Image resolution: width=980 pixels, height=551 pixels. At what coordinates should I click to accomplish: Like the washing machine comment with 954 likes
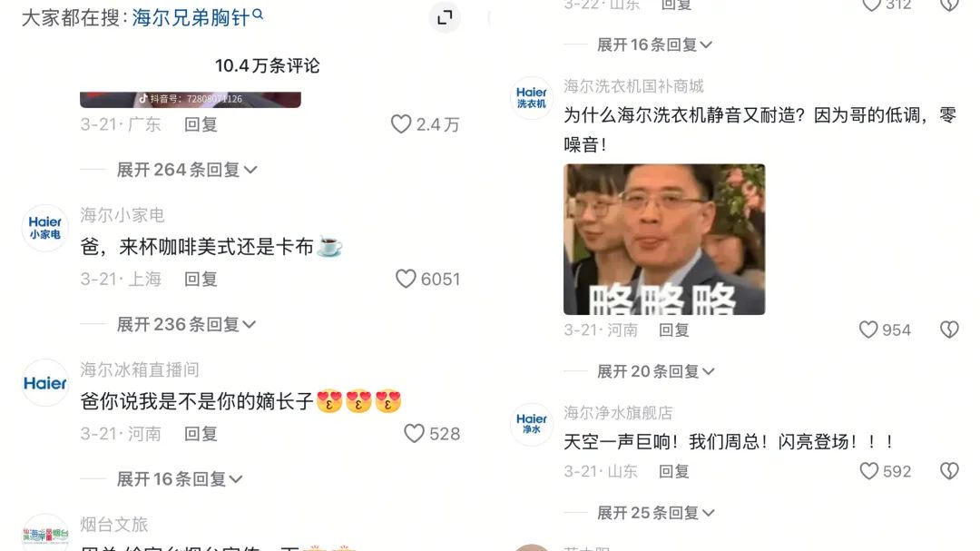868,330
